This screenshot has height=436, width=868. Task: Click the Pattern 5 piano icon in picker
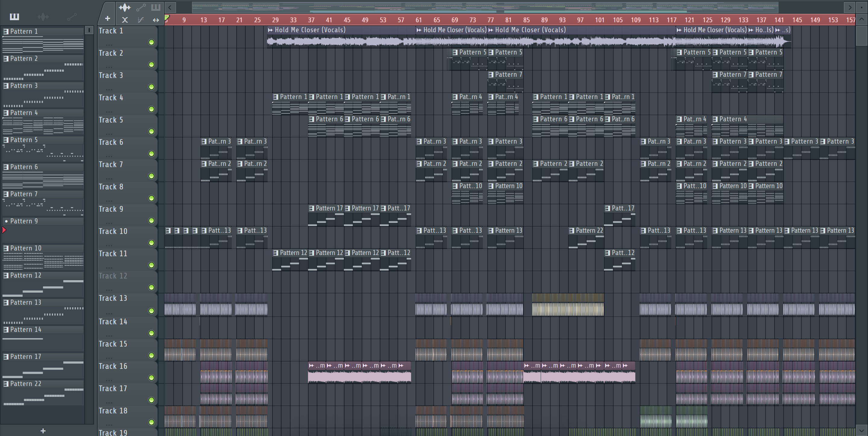coord(6,140)
